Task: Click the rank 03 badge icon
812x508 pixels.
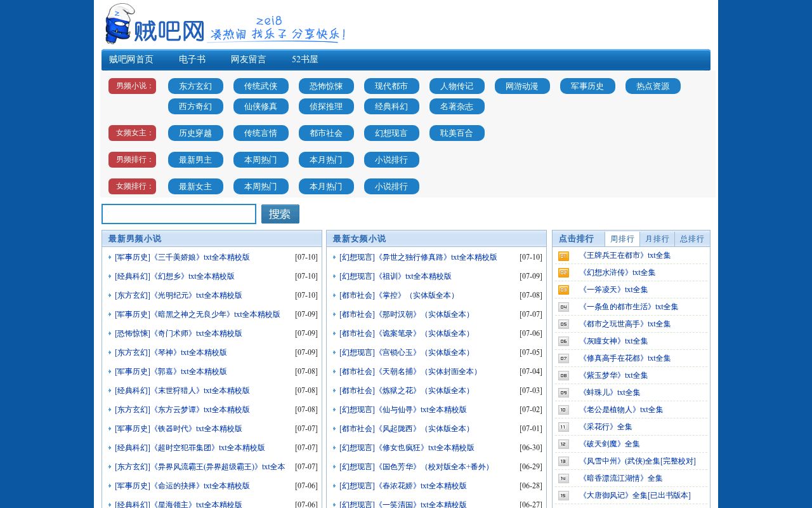Action: click(x=563, y=290)
